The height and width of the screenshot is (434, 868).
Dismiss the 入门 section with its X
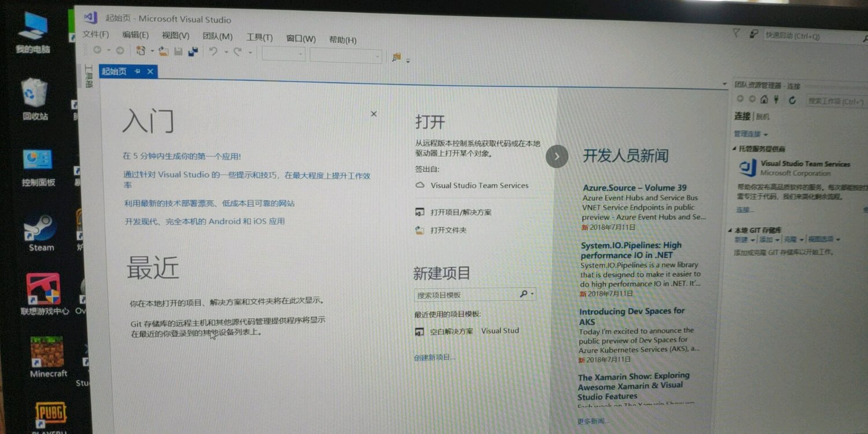coord(374,114)
